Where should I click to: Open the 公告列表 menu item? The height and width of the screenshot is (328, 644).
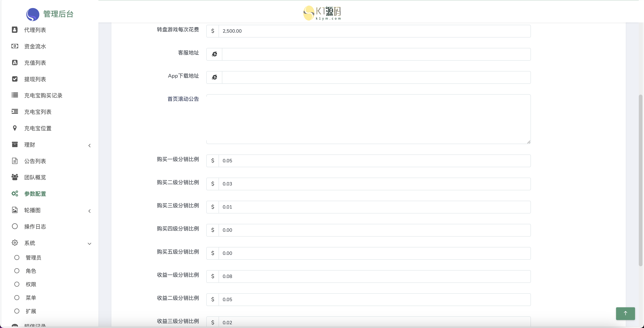(x=35, y=161)
